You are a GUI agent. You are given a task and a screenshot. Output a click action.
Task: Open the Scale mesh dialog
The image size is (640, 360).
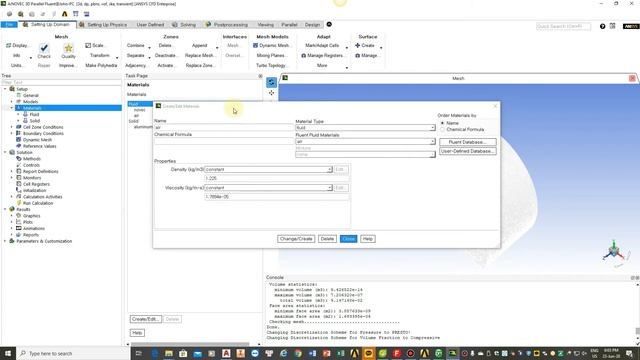[x=95, y=45]
